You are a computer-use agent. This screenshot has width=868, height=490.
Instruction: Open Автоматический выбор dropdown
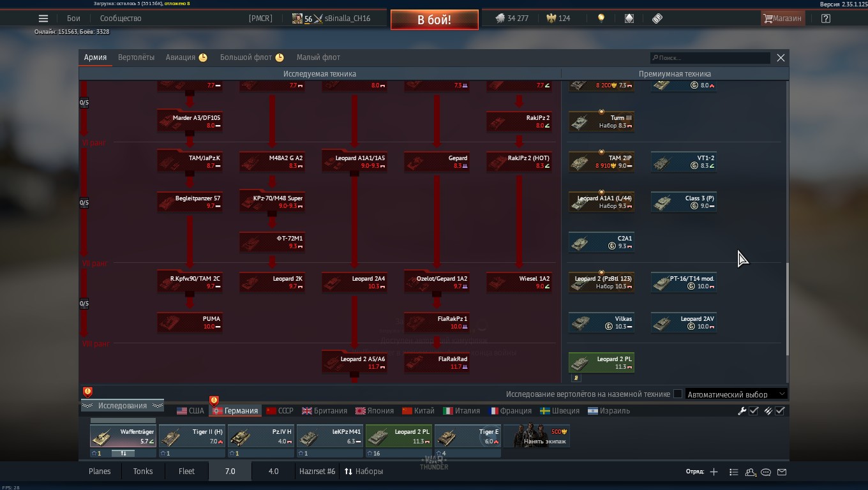[x=736, y=394]
